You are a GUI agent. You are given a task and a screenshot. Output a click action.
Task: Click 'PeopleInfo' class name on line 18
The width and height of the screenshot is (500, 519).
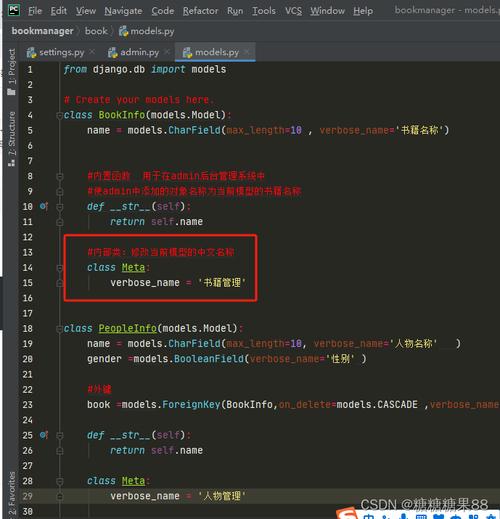pos(128,328)
